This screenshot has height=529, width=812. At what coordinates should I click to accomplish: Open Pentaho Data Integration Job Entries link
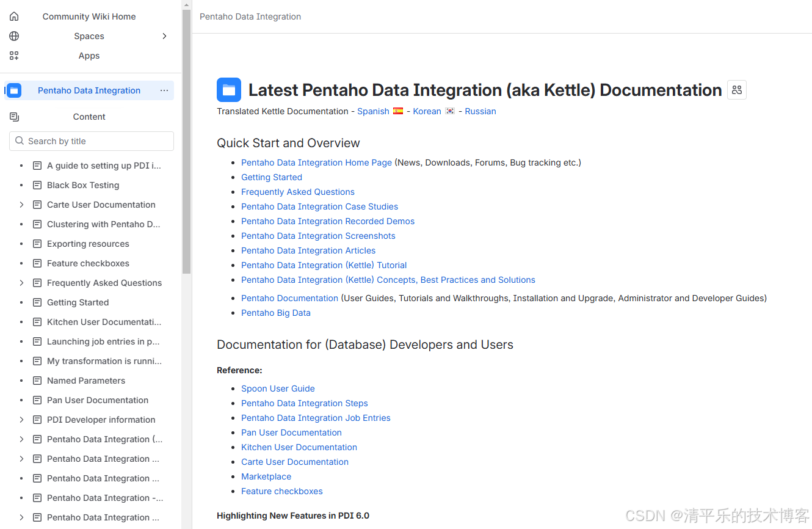pos(316,418)
